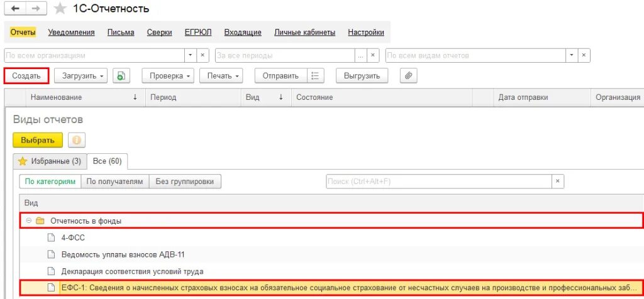
Task: Click the Поиск (Ctrl+Alt+F) search field
Action: pyautogui.click(x=439, y=182)
